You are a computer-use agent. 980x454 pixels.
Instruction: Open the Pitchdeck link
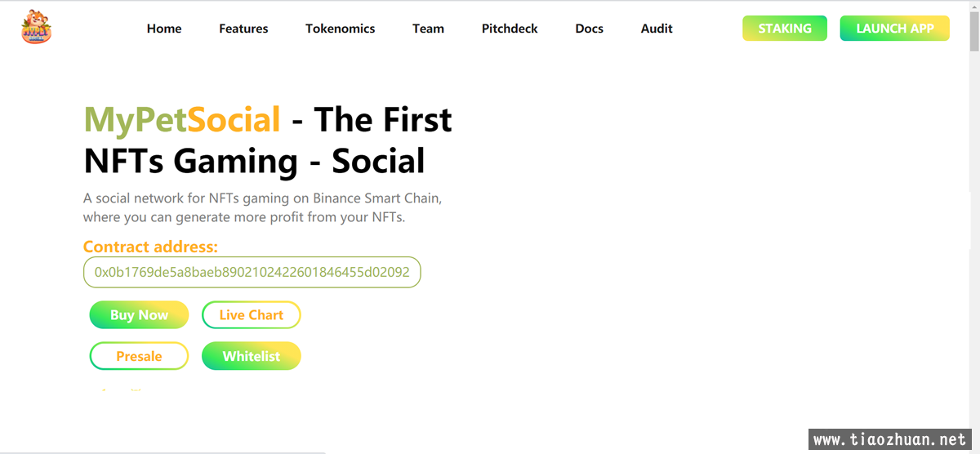510,29
